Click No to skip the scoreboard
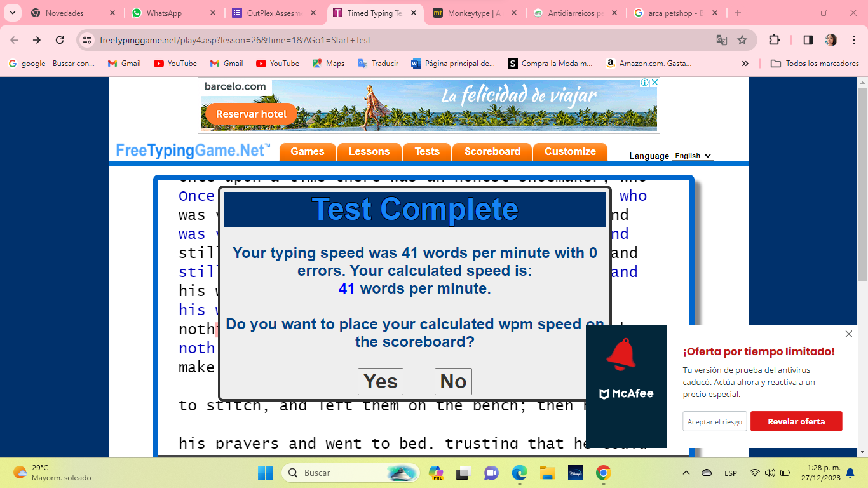The width and height of the screenshot is (868, 488). (x=453, y=381)
